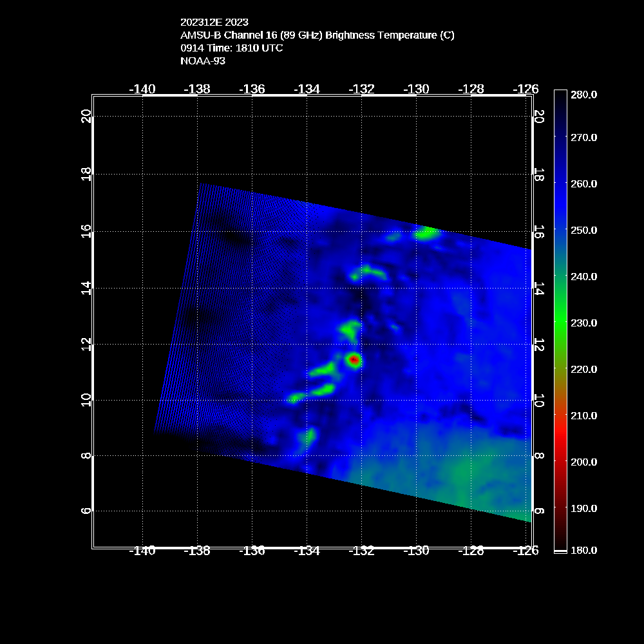Click the left-axis latitude label '6'
Image resolution: width=644 pixels, height=644 pixels.
coord(86,511)
